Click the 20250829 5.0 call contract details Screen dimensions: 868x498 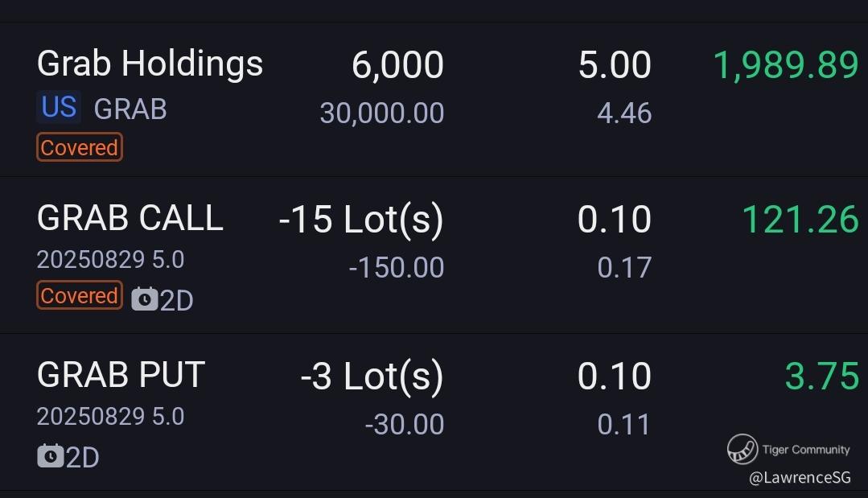(x=110, y=260)
